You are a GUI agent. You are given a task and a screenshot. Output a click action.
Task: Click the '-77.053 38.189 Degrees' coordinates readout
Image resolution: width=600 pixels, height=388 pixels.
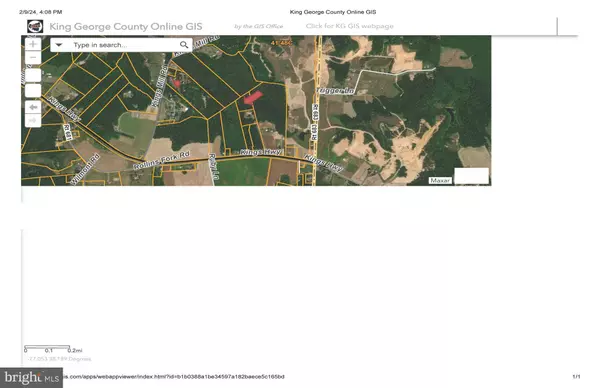[59, 359]
